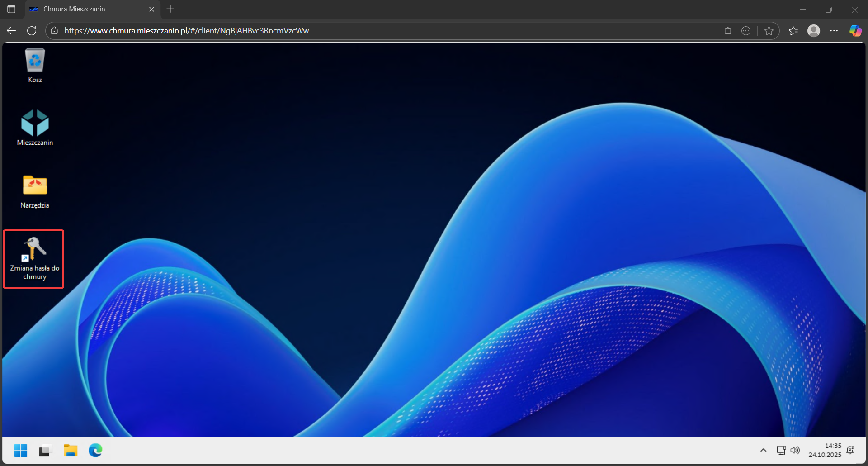Close the Chmura Mieszczanin browser tab

coord(151,9)
